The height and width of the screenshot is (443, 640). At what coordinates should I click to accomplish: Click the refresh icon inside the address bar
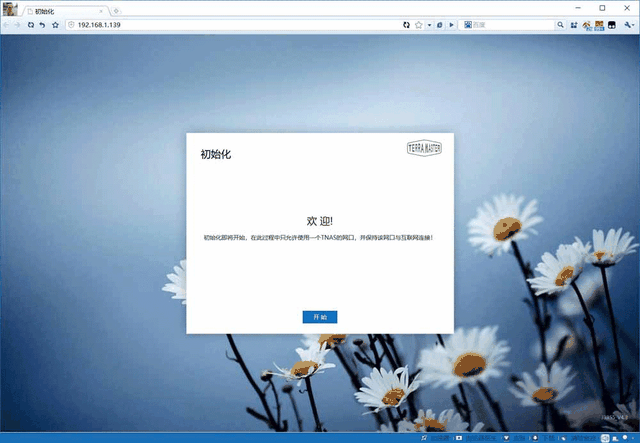[406, 25]
